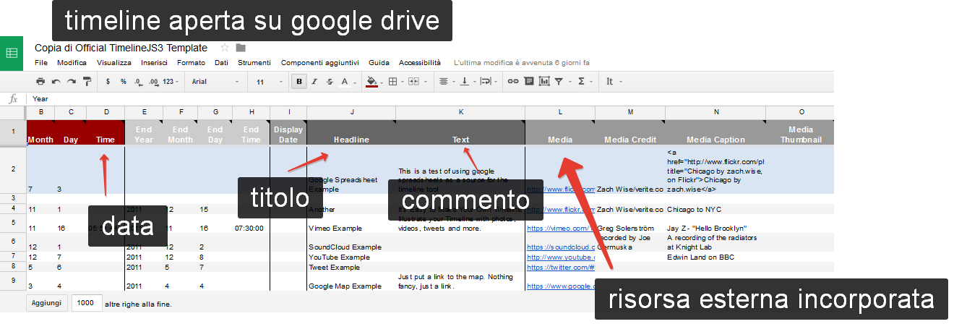980x324 pixels.
Task: Open the borders dropdown
Action: tap(396, 82)
